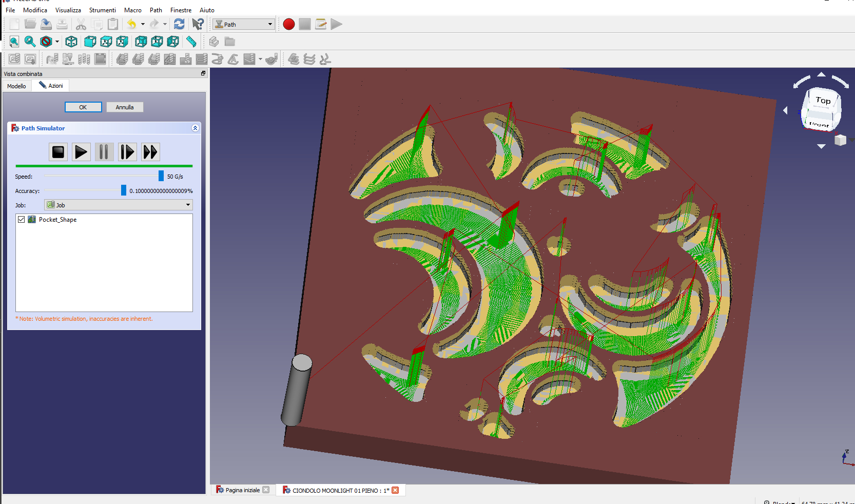
Task: Click the Fit Selection magnifier icon
Action: (30, 42)
